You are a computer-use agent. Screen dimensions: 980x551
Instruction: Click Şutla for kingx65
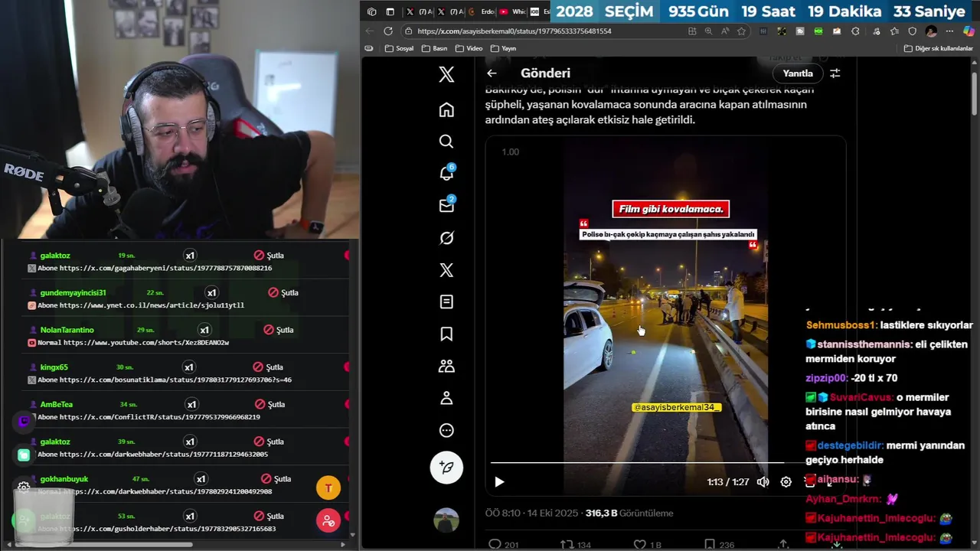269,367
